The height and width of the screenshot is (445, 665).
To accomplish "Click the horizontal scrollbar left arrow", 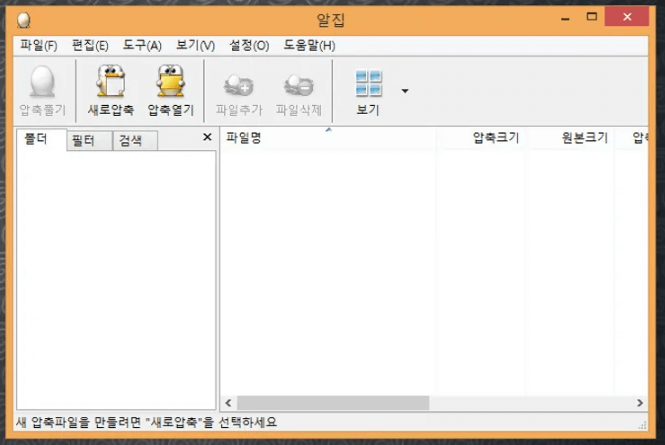I will 229,403.
